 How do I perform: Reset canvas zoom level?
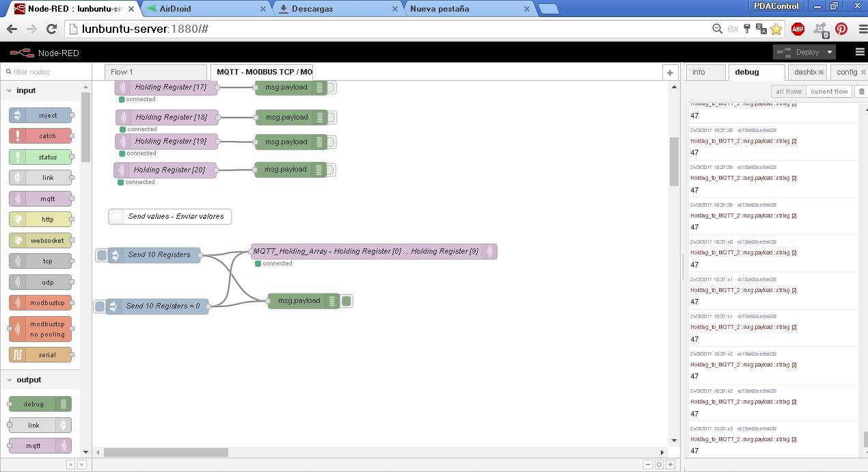tap(659, 464)
